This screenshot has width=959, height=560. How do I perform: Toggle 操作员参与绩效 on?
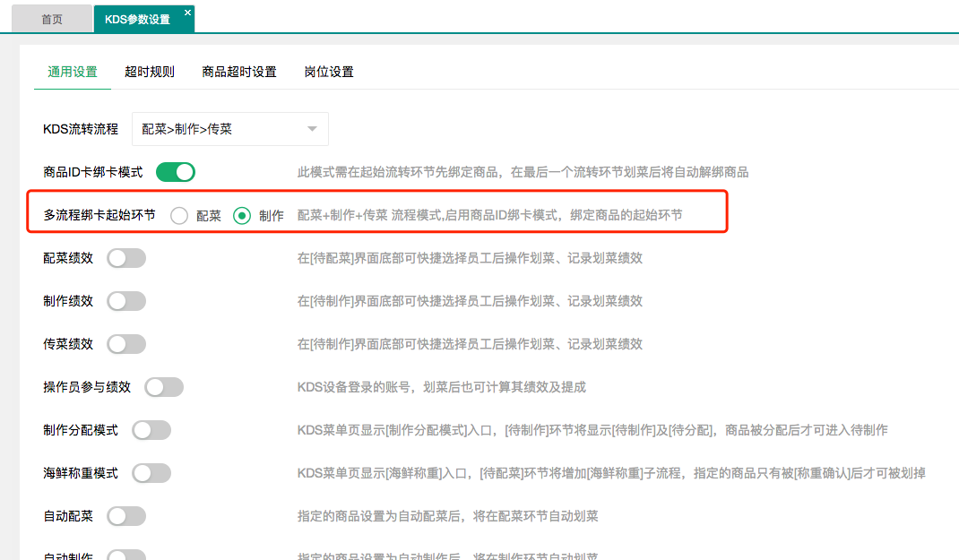[164, 387]
